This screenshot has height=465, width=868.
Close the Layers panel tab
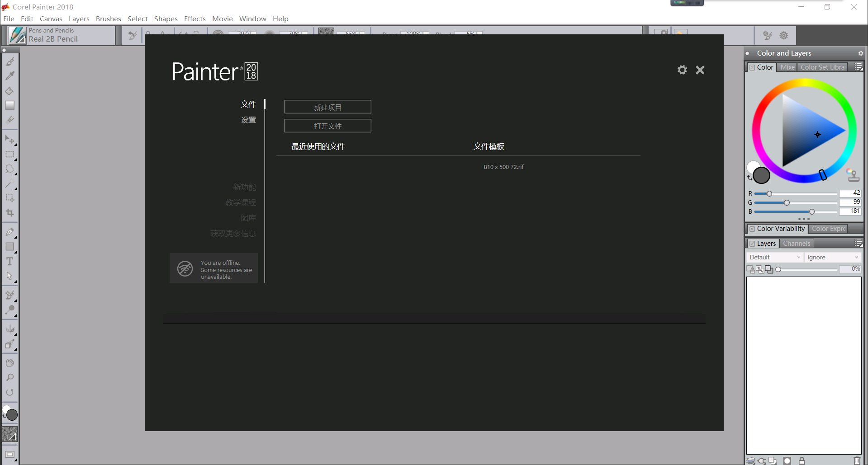752,244
